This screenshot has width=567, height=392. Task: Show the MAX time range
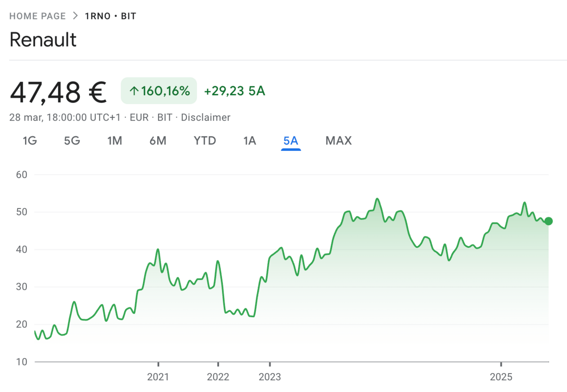click(x=338, y=141)
